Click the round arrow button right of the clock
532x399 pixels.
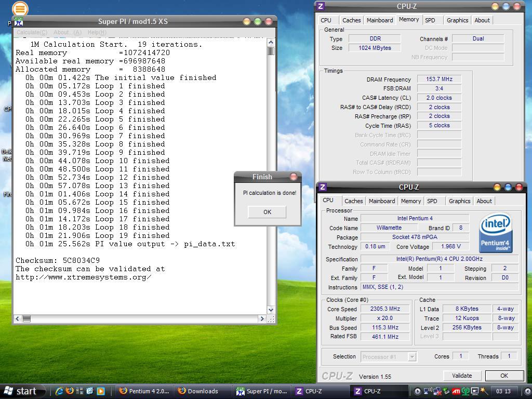tap(528, 391)
